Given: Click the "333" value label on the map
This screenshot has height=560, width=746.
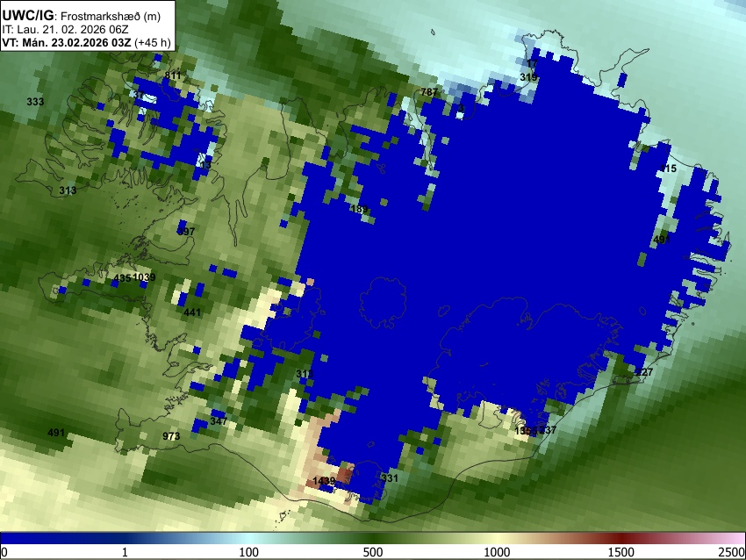Looking at the screenshot, I should [x=35, y=101].
